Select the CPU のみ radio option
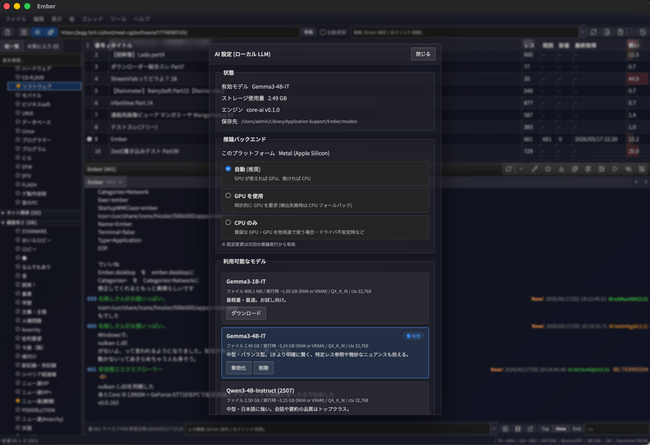The width and height of the screenshot is (650, 445). tap(228, 222)
